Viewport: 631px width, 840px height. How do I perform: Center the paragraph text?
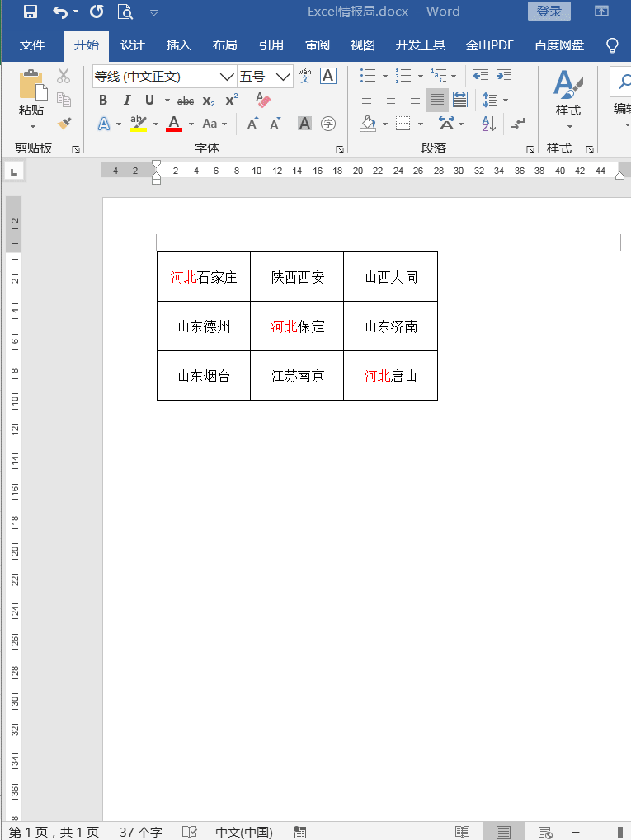pyautogui.click(x=391, y=100)
